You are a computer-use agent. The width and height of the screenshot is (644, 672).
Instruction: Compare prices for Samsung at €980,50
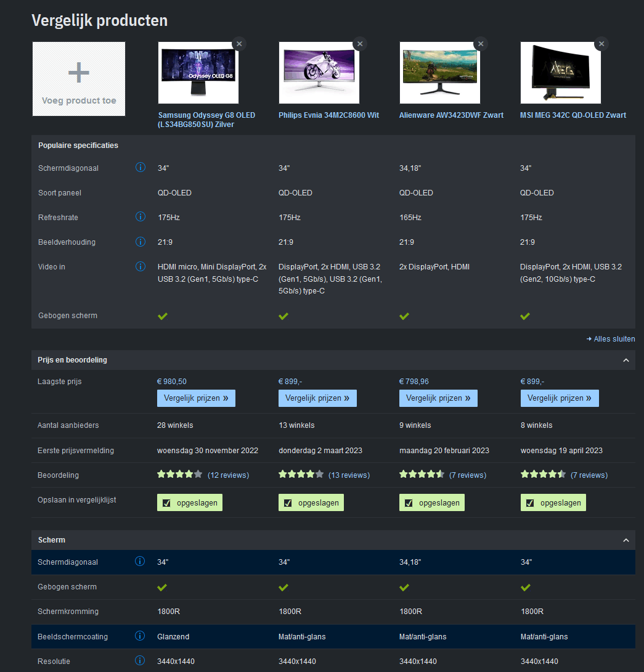click(196, 398)
